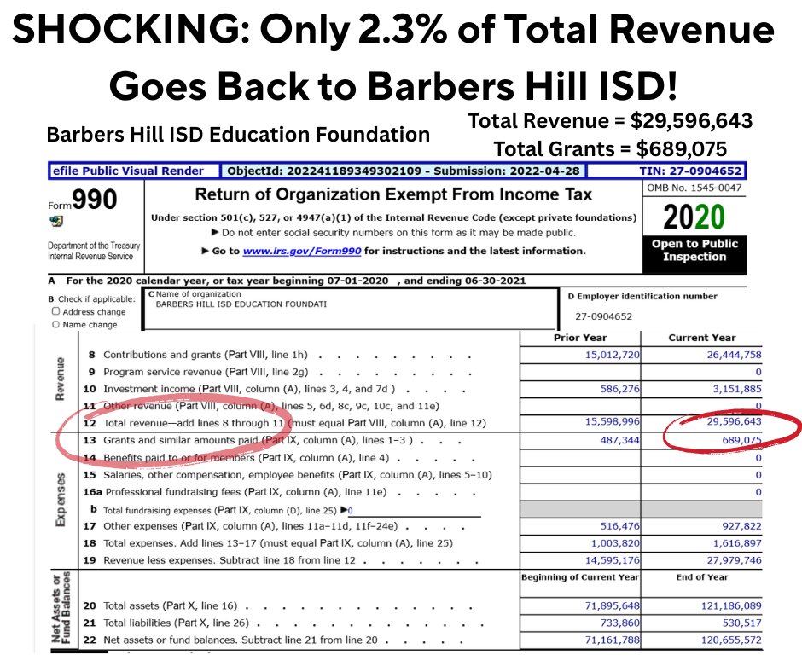Select the efile Public Visual Render header
The height and width of the screenshot is (672, 802).
coord(128,171)
